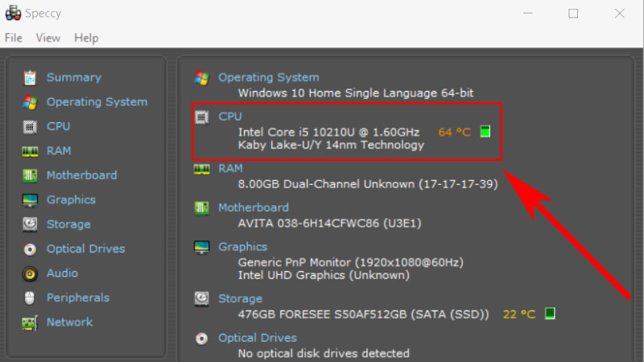Select CPU in the sidebar
This screenshot has width=644, height=362.
pos(58,126)
